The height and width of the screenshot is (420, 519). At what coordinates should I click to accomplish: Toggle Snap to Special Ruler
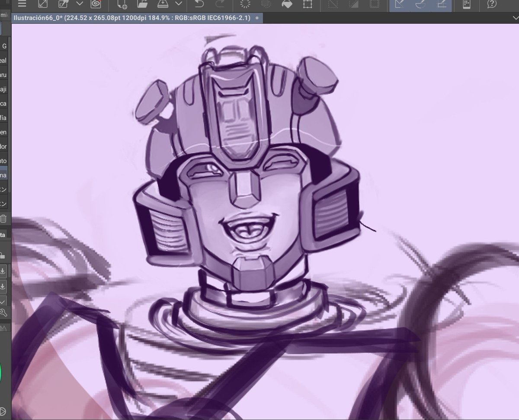(421, 4)
